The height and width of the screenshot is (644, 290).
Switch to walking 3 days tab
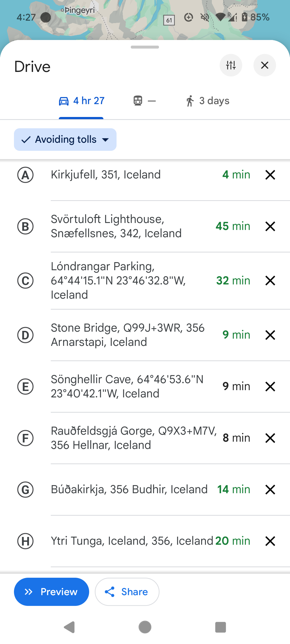[x=208, y=101]
